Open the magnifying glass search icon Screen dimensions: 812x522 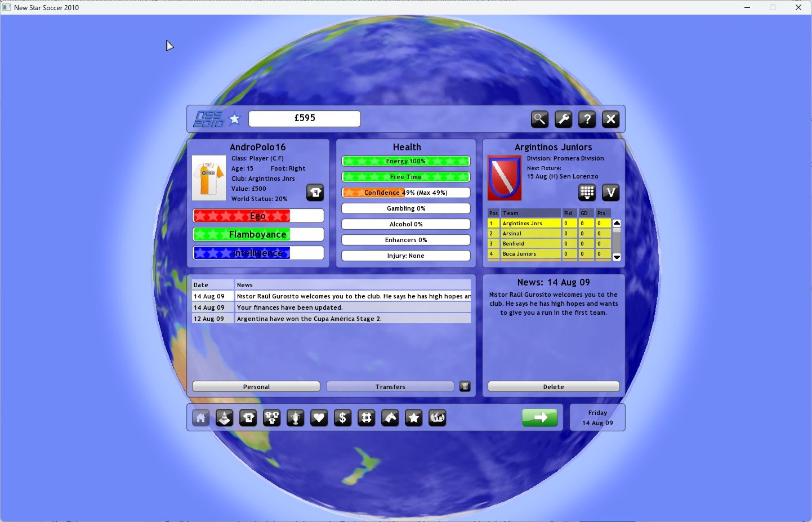[539, 119]
